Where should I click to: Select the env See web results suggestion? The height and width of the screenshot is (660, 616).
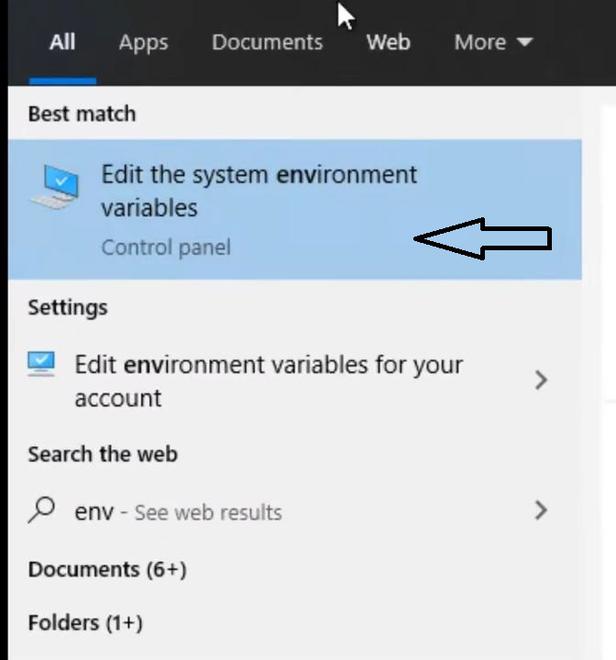(x=178, y=512)
